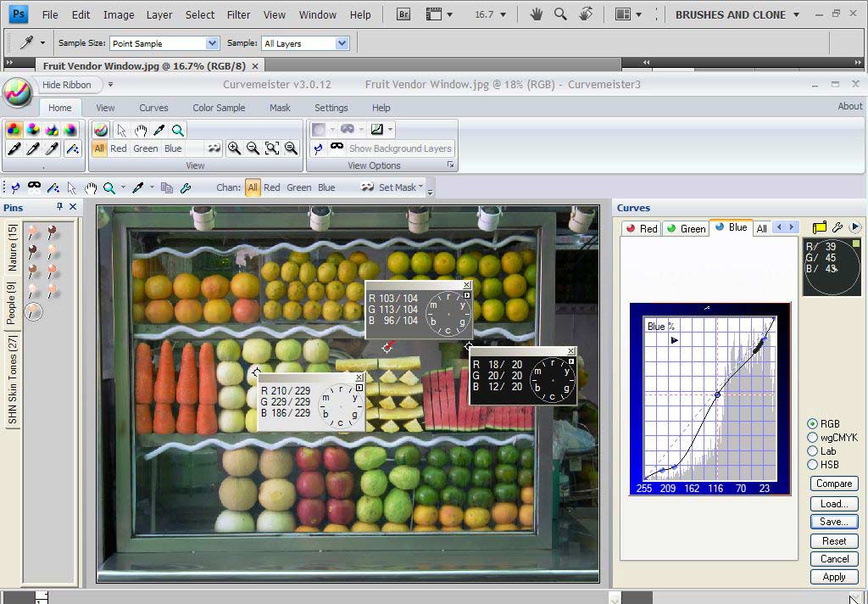Click the Compare button

pyautogui.click(x=834, y=484)
